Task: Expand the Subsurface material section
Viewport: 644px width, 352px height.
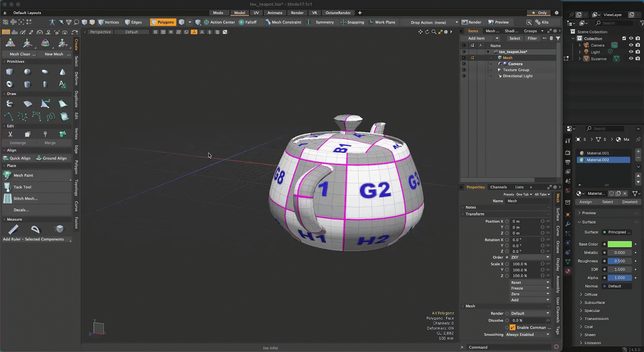Action: pyautogui.click(x=594, y=302)
